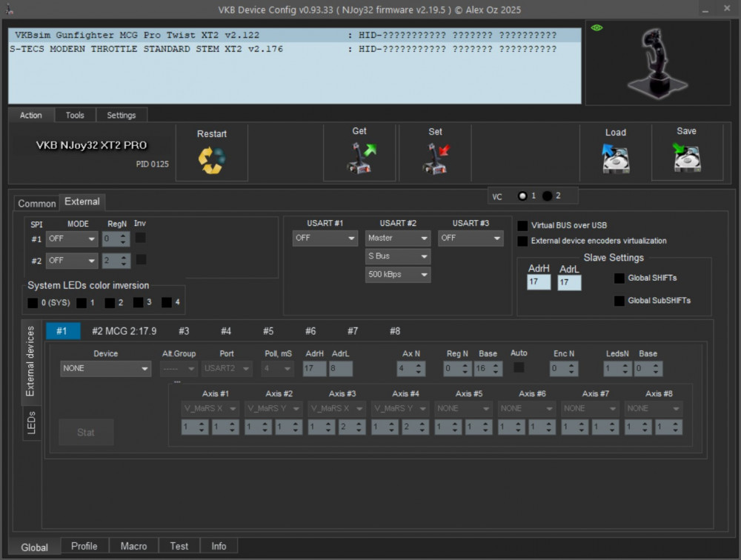Switch to the Common tab
Screen dimensions: 741x560
click(36, 204)
